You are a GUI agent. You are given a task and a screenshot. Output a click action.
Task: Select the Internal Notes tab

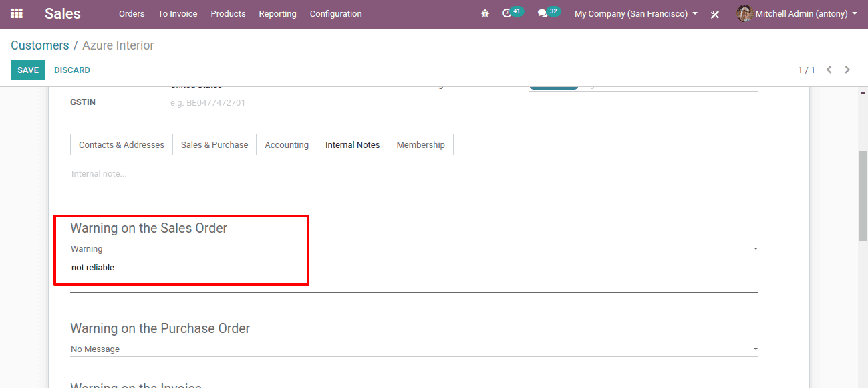[x=352, y=144]
